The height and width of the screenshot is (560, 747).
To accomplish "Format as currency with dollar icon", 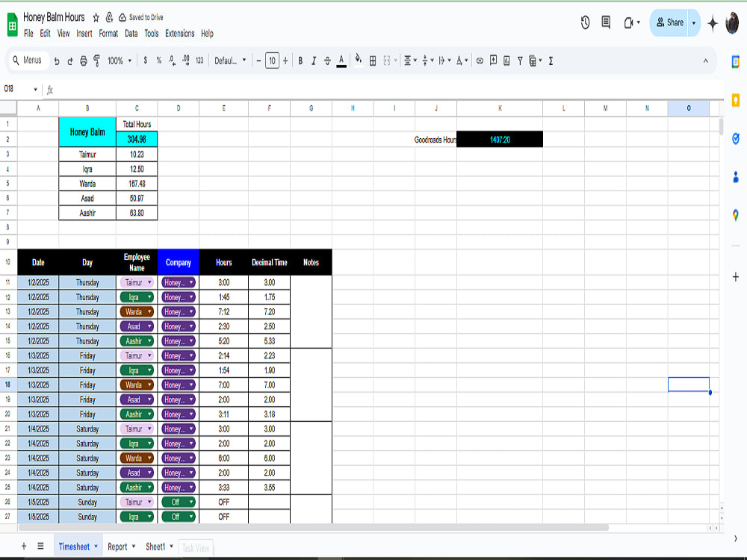I will click(146, 60).
